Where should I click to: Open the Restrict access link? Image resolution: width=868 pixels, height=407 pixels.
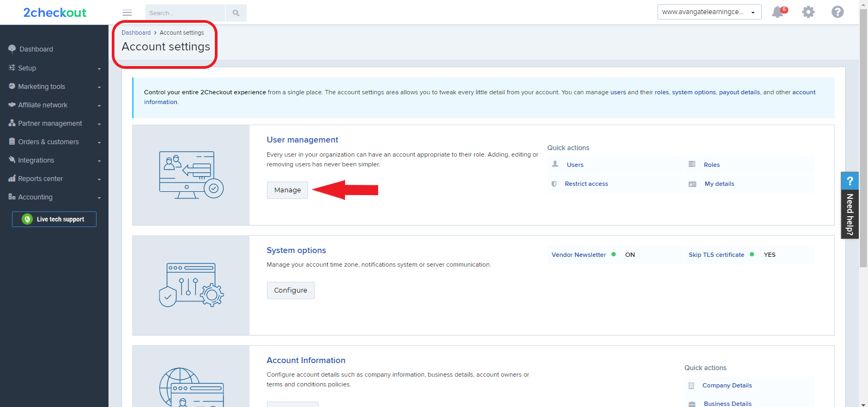586,184
